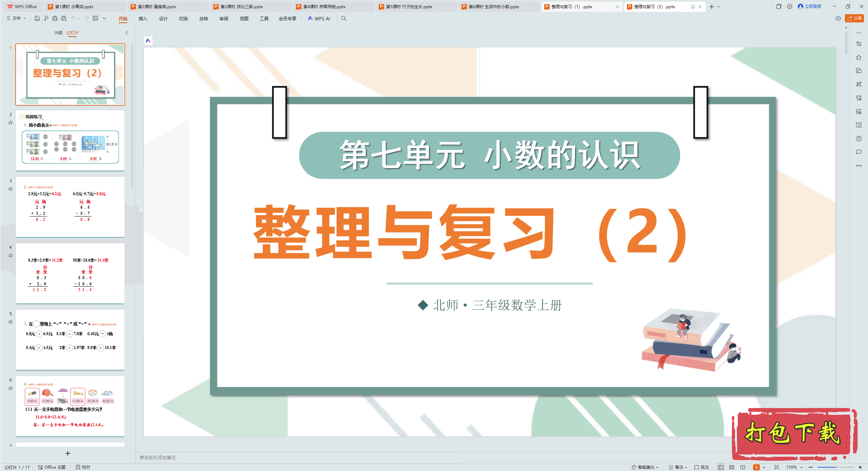Click the help question-mark icon in right sidebar

click(x=859, y=139)
